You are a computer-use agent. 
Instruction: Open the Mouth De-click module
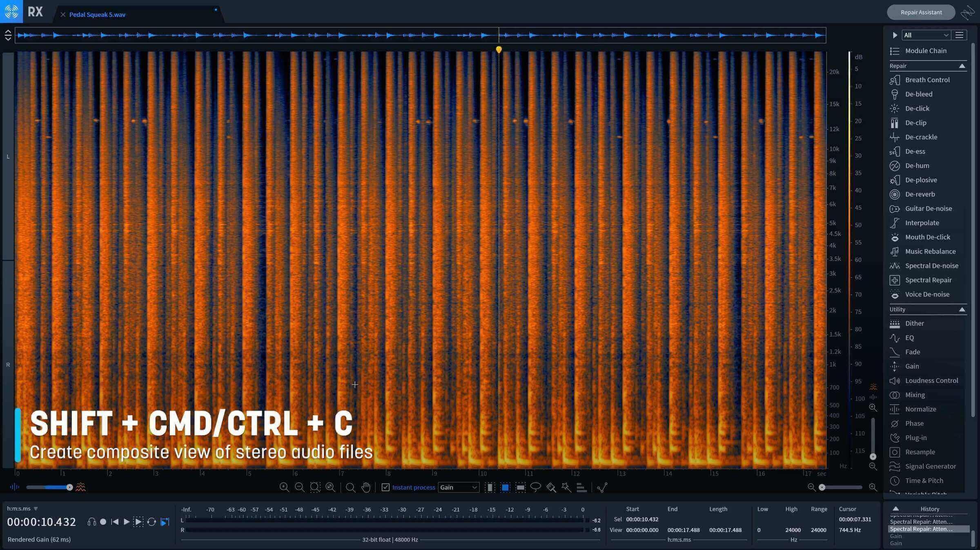pyautogui.click(x=927, y=237)
